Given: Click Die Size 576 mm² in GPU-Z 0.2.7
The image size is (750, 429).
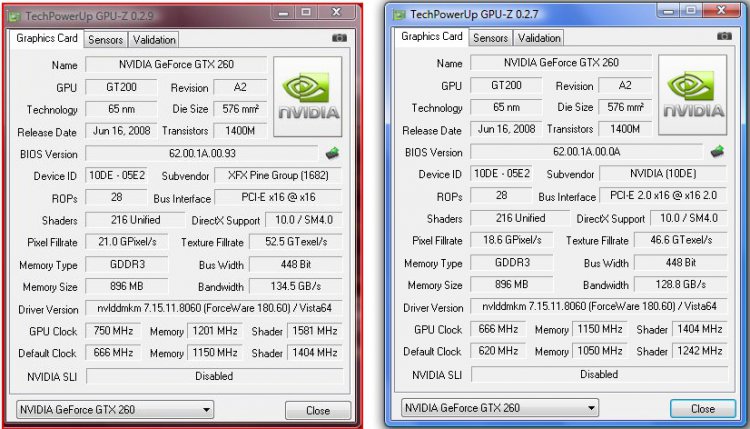Looking at the screenshot, I should pyautogui.click(x=625, y=107).
